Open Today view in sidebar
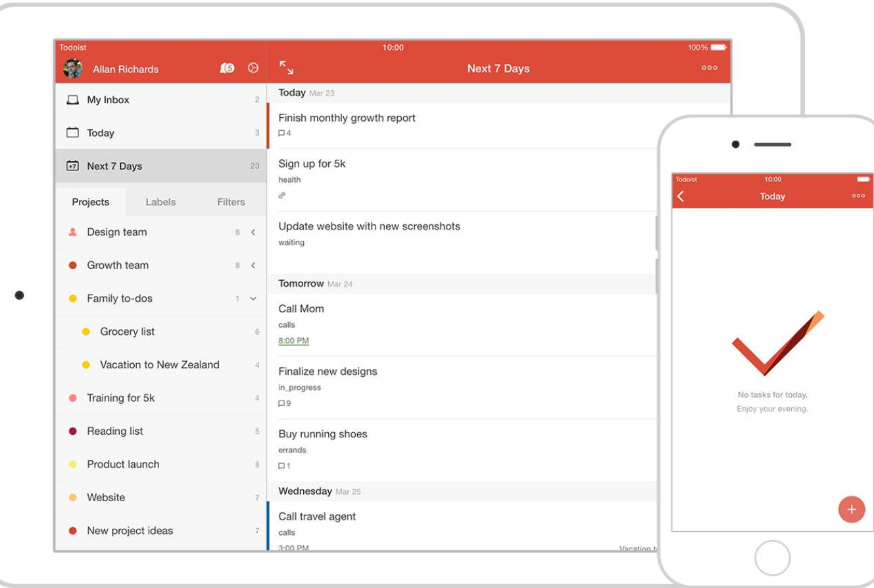Screen dimensions: 874x588 [x=161, y=133]
